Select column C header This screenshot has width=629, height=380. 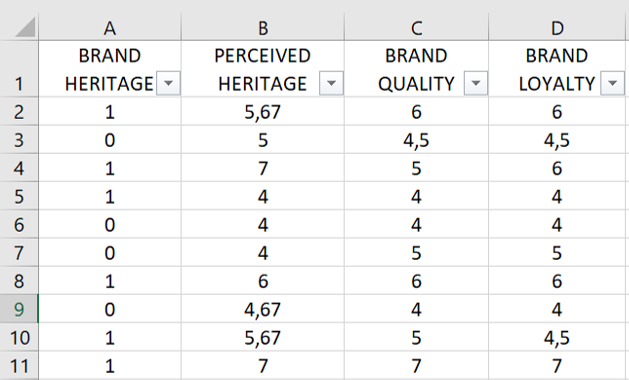tap(416, 28)
